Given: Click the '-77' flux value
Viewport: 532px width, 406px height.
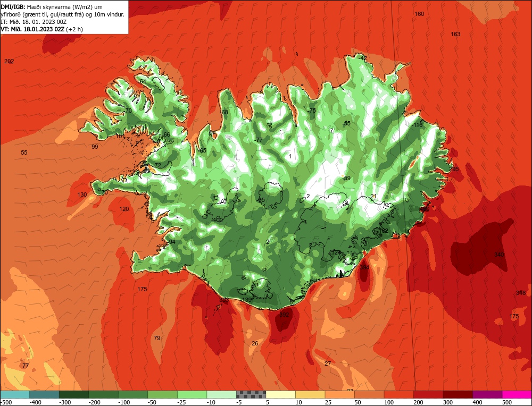Looking at the screenshot, I should point(259,140).
